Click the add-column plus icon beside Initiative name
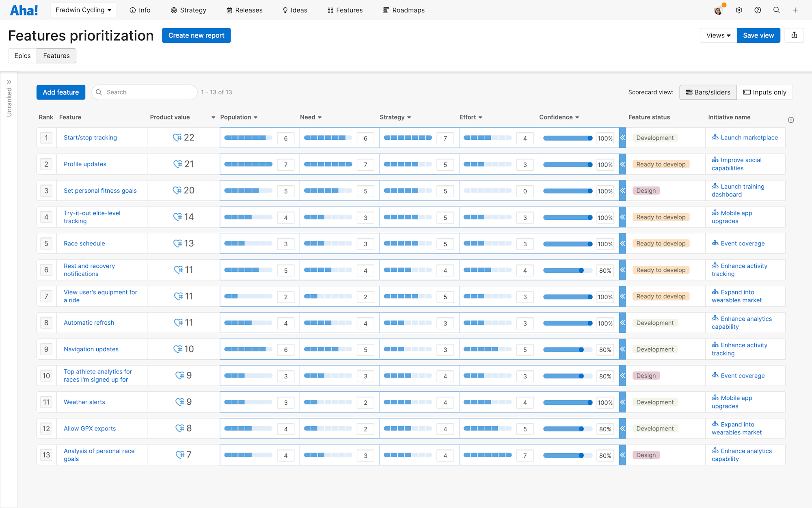 pyautogui.click(x=791, y=120)
